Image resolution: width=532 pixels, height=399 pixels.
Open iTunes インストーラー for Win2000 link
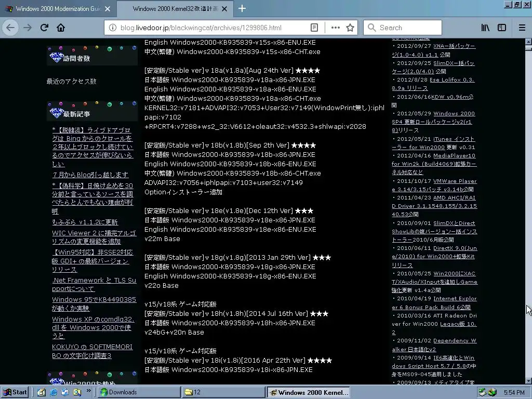[x=433, y=143]
